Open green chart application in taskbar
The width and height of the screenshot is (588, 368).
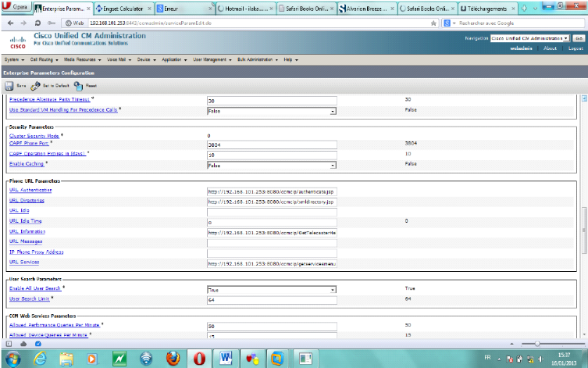119,359
